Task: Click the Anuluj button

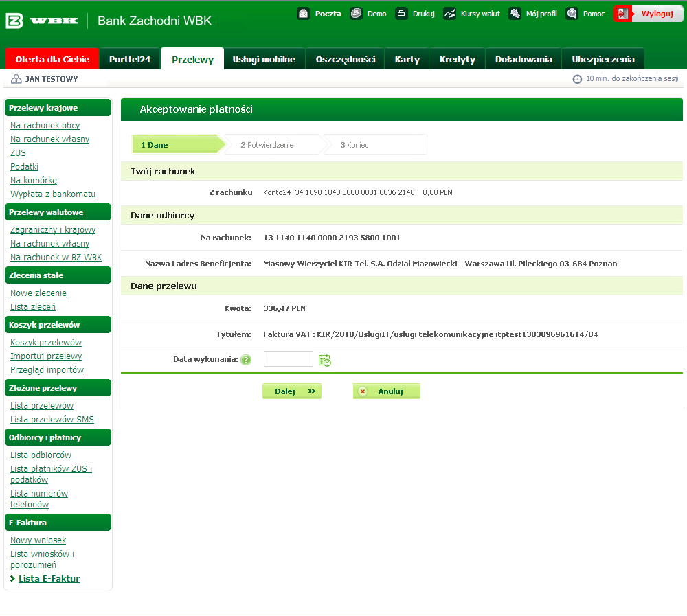Action: [386, 391]
